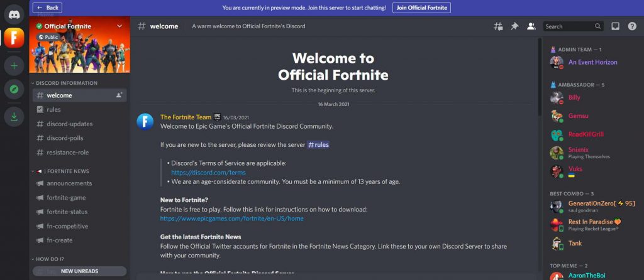Click GeneratiOnZero's avatar
The image size is (644, 280).
tap(557, 206)
